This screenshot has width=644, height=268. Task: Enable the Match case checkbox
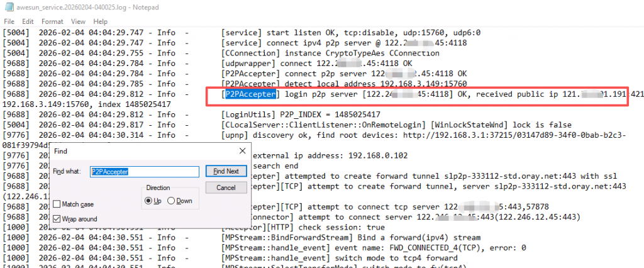(x=57, y=204)
